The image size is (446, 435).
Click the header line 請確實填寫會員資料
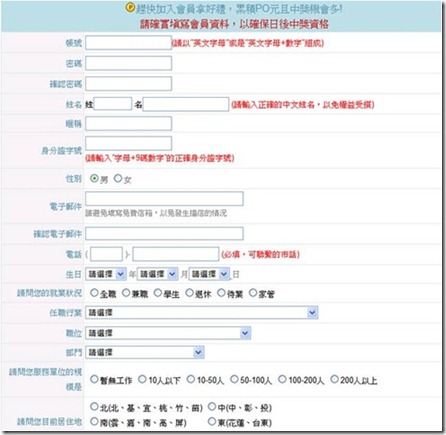coord(234,24)
